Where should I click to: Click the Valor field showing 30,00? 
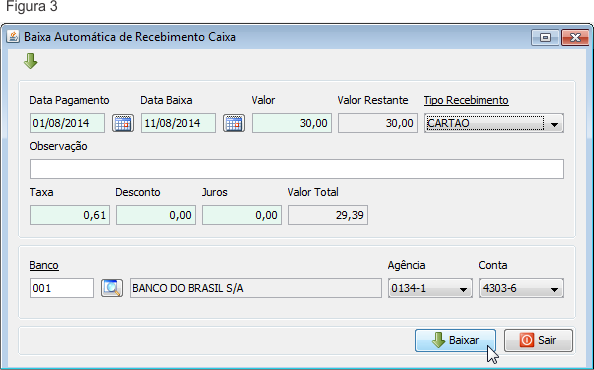[292, 123]
